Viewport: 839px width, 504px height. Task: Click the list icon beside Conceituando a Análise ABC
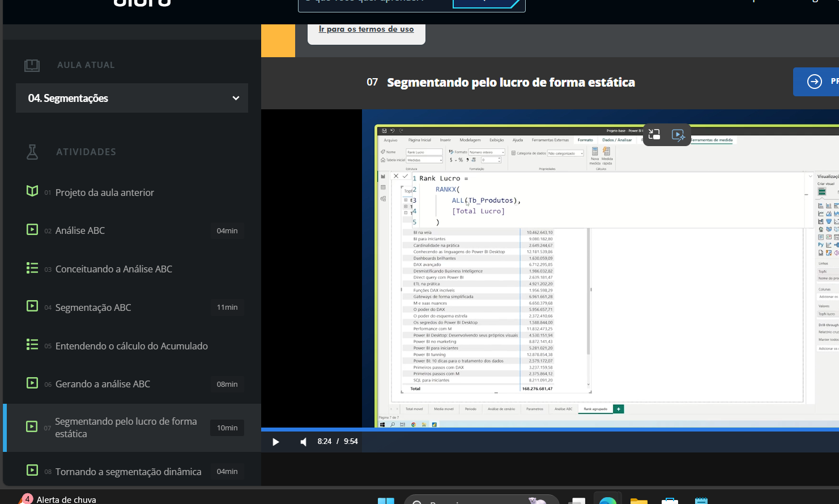click(32, 268)
